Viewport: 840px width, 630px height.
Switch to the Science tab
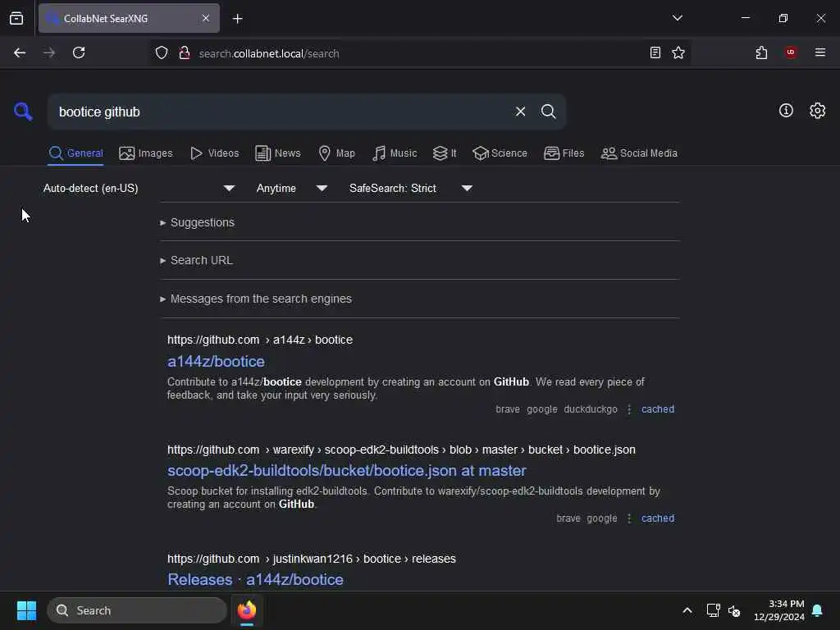[x=500, y=153]
